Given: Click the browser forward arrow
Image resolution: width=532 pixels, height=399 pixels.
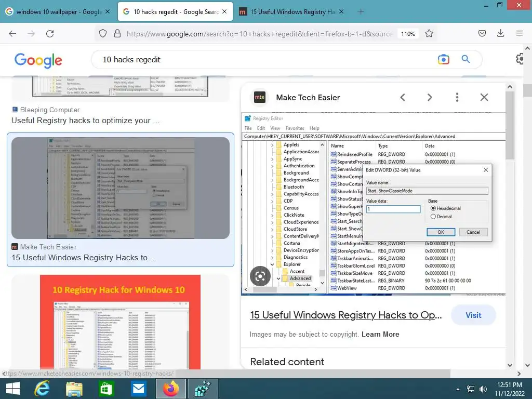Looking at the screenshot, I should click(31, 34).
